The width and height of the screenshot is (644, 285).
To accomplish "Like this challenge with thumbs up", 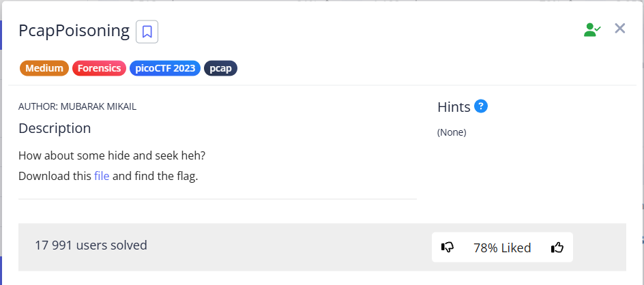I will click(x=557, y=247).
